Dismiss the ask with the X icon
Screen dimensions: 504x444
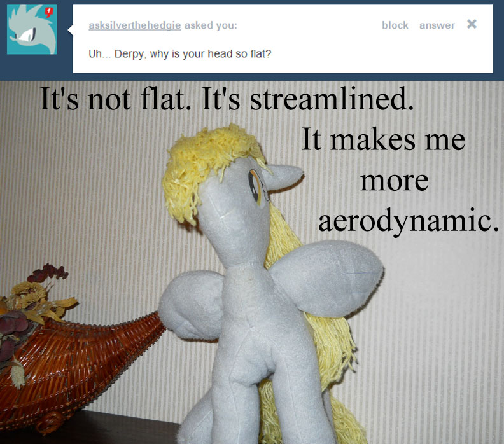pos(472,24)
